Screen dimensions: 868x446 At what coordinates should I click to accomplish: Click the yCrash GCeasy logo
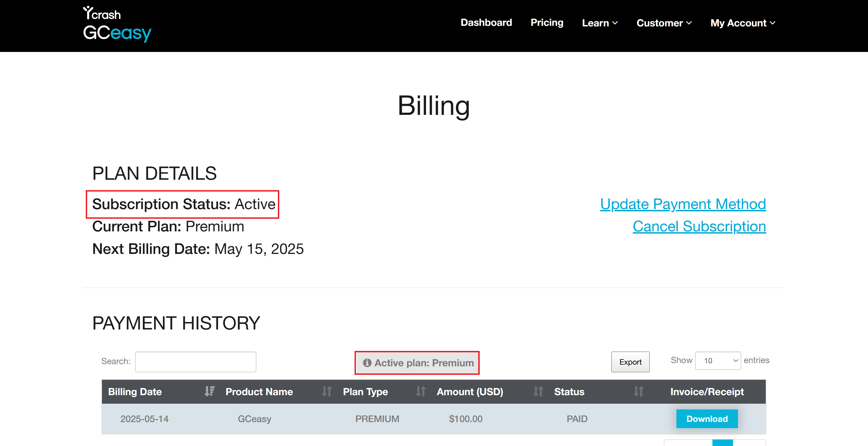(x=117, y=24)
